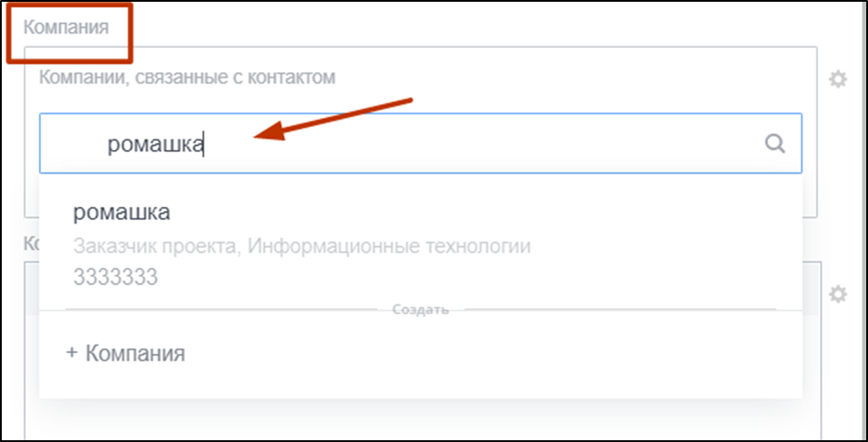The width and height of the screenshot is (868, 442).
Task: Open the lower gear settings icon
Action: point(837,294)
